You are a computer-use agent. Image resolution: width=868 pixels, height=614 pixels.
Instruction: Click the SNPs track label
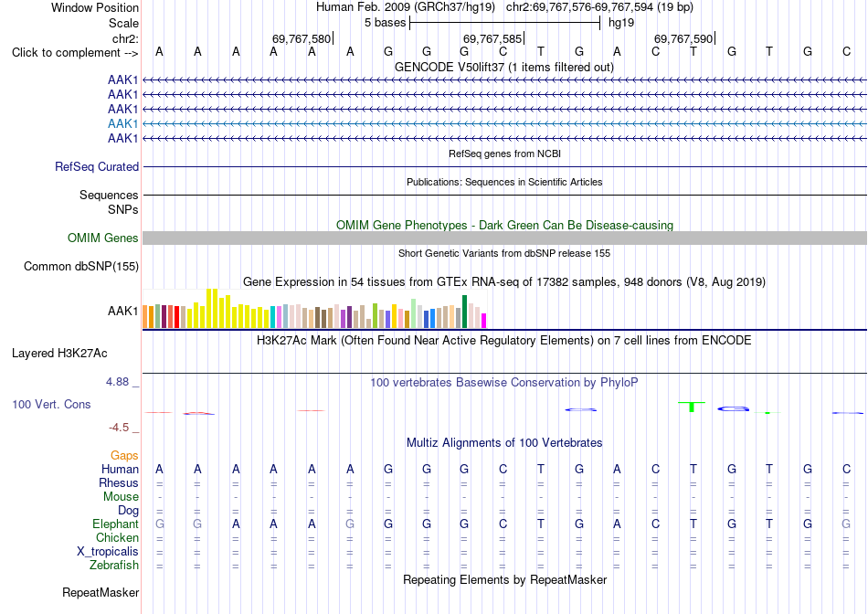pyautogui.click(x=123, y=209)
